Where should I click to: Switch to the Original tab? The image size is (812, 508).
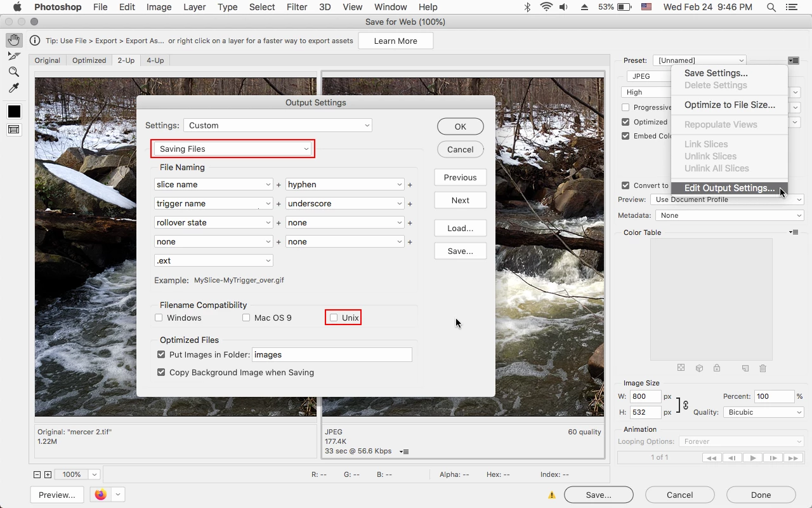pyautogui.click(x=48, y=60)
